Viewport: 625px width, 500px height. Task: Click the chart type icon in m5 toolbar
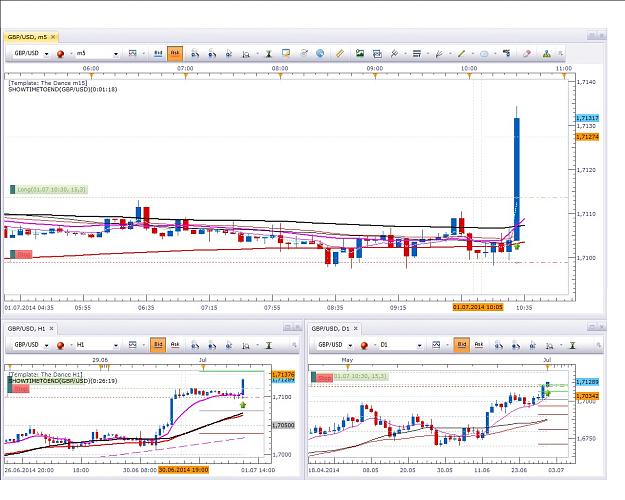pyautogui.click(x=133, y=53)
